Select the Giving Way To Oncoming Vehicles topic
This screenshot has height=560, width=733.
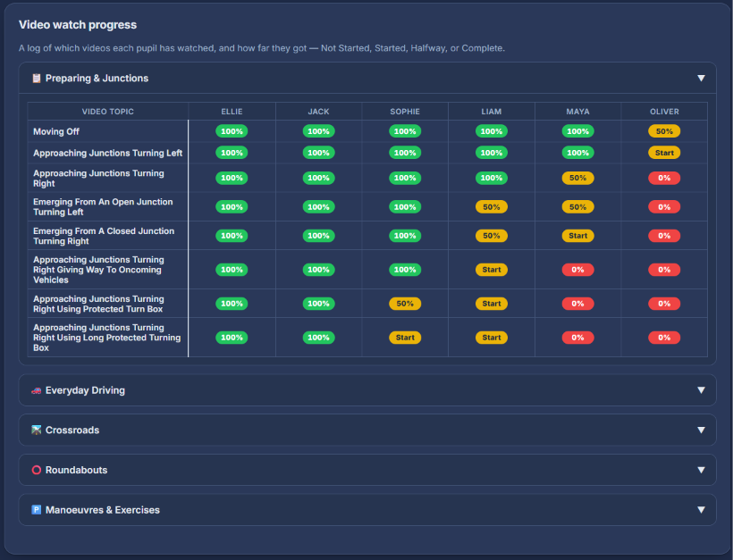pos(98,270)
